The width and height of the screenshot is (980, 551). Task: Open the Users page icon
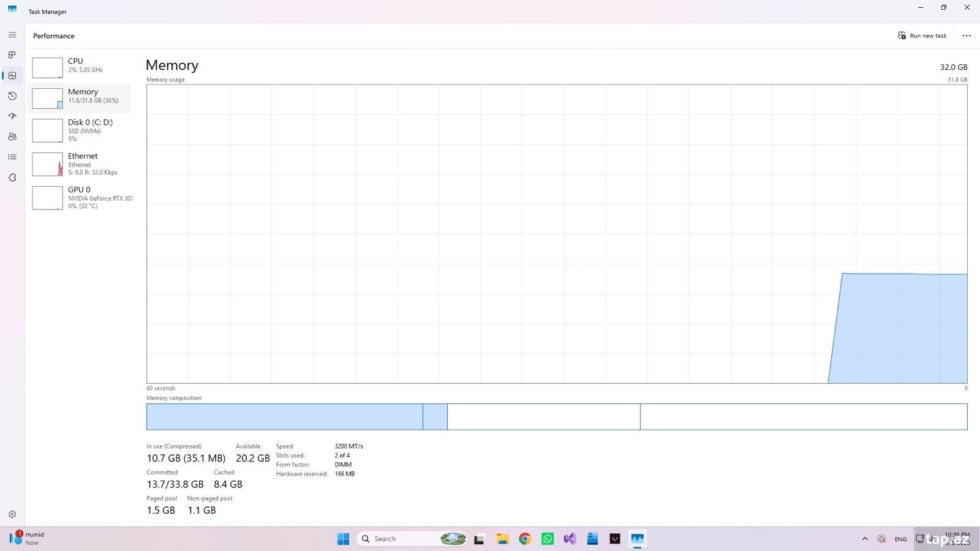point(12,137)
